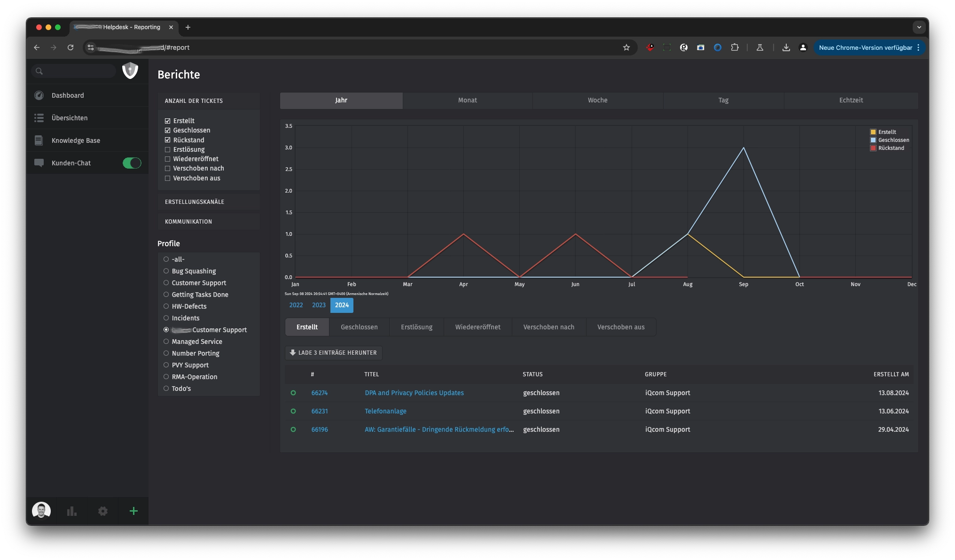Select year filter 2023
The image size is (955, 560).
[x=318, y=305]
